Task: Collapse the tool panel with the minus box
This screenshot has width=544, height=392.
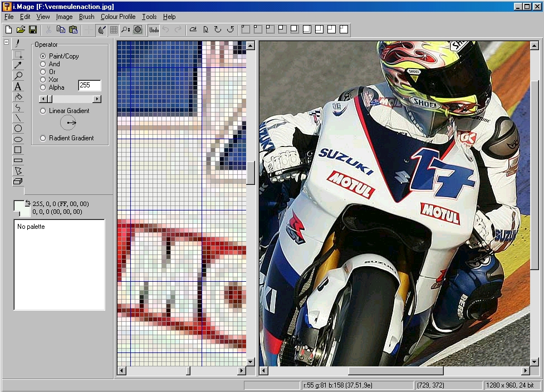Action: click(x=6, y=42)
